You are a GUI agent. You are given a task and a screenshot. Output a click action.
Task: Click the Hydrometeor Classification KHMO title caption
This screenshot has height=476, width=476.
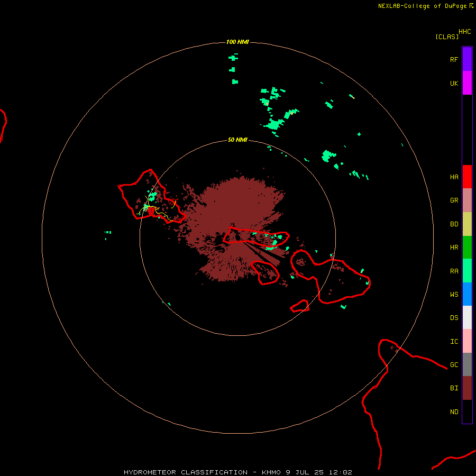tap(237, 472)
